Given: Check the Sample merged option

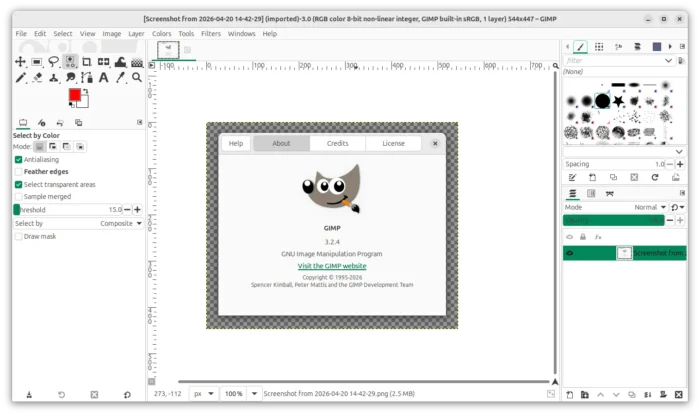Looking at the screenshot, I should coord(18,197).
